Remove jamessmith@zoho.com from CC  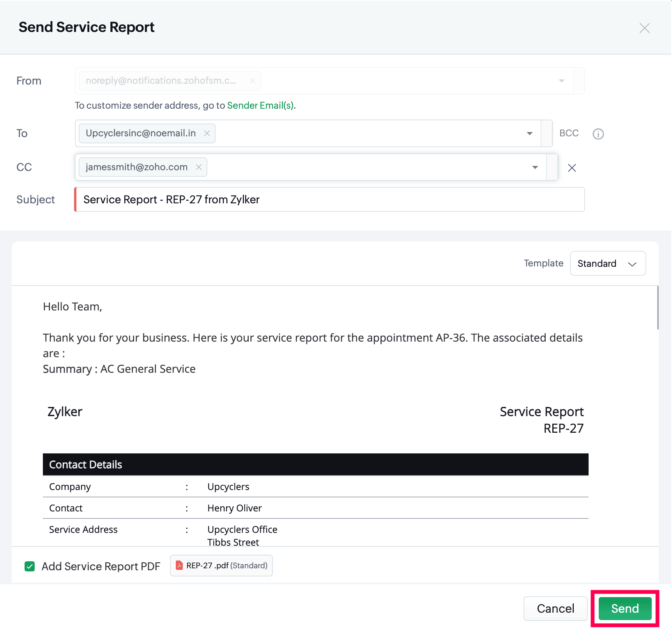199,167
